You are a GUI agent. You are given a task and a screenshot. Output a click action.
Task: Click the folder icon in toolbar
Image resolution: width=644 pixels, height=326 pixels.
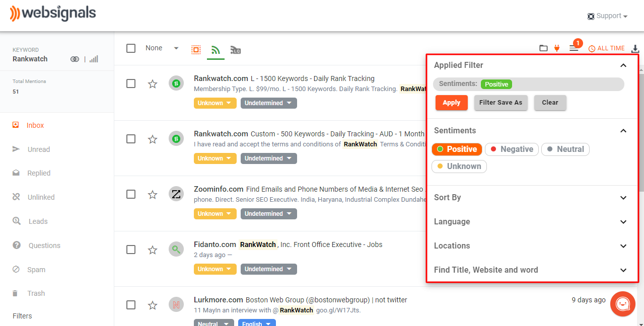point(543,48)
